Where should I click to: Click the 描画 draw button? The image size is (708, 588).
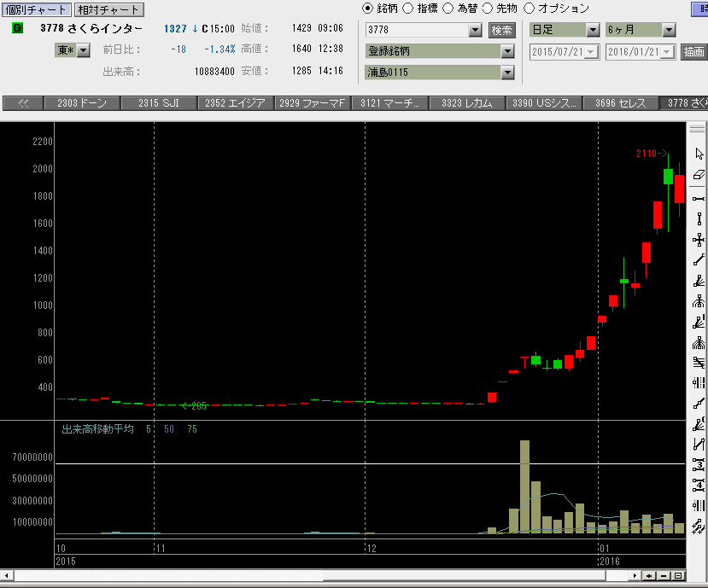693,52
